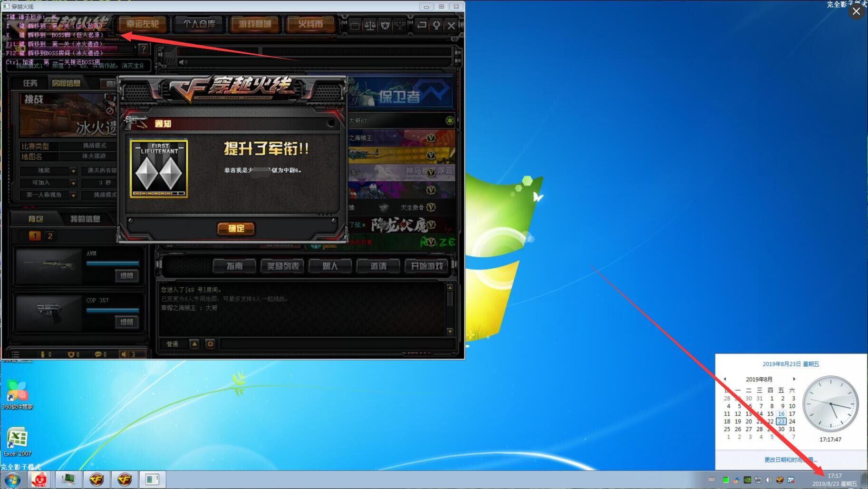Expand the 可加入 dropdown

pos(73,183)
